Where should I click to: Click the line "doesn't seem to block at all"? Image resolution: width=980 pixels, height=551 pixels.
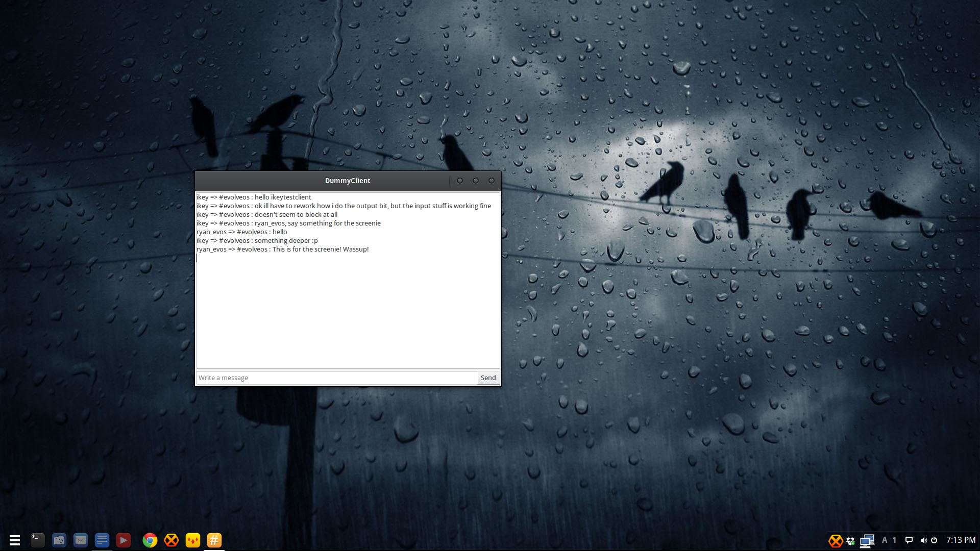[x=296, y=215]
